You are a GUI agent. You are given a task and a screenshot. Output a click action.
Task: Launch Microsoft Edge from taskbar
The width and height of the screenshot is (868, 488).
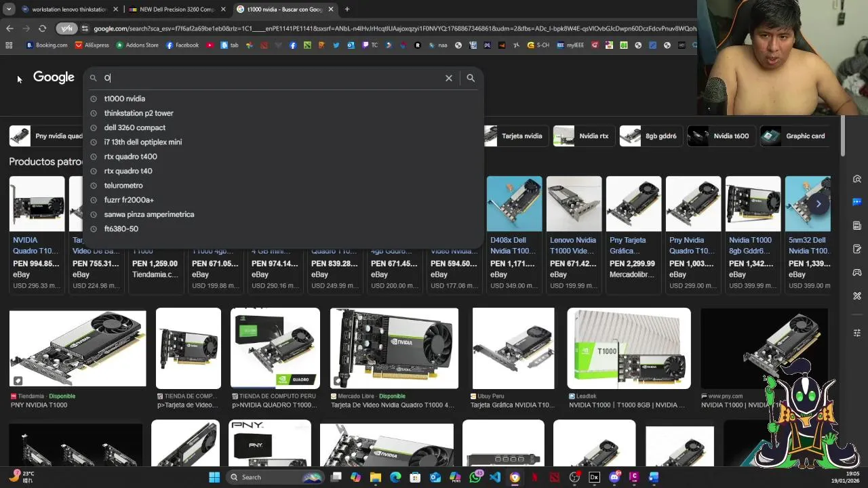(395, 477)
